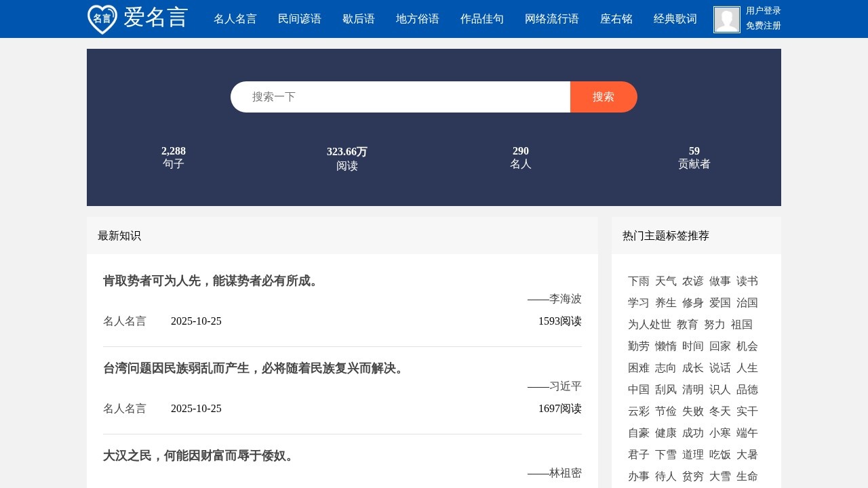Click the 用户登录 login link
Image resolution: width=868 pixels, height=488 pixels.
click(x=762, y=11)
